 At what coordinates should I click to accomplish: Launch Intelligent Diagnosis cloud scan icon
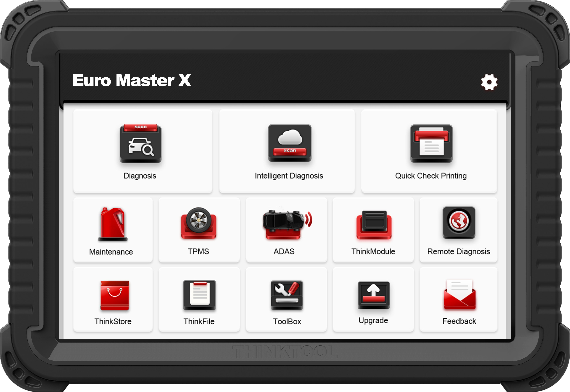tap(290, 143)
